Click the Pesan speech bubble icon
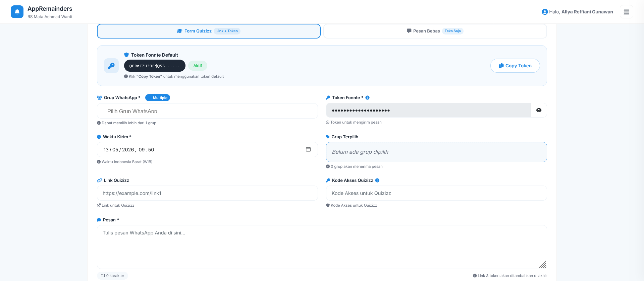 click(99, 220)
